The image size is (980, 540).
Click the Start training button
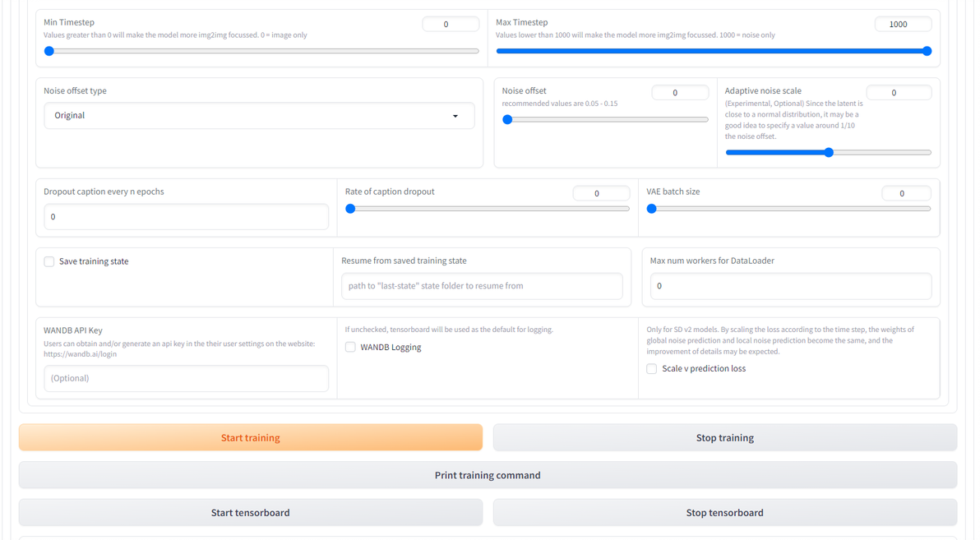pyautogui.click(x=251, y=437)
